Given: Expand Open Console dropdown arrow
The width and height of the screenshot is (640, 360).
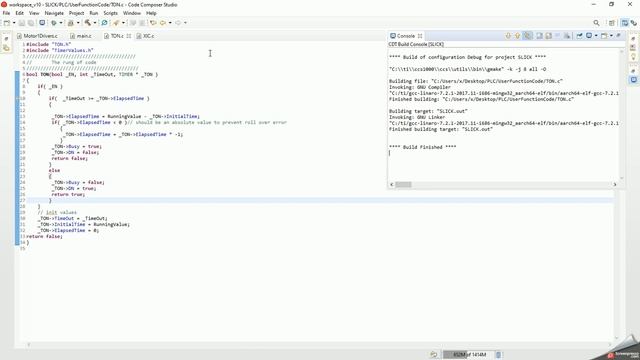Looking at the screenshot, I should tap(611, 36).
